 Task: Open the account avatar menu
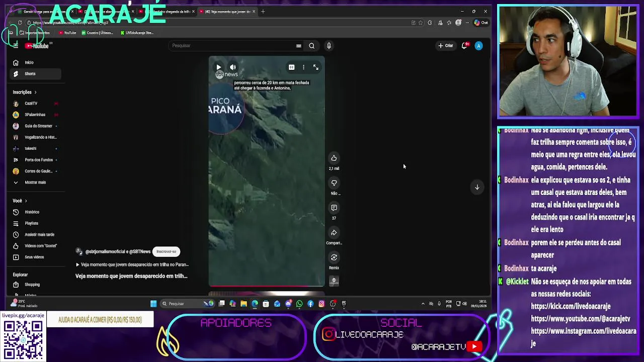(479, 46)
